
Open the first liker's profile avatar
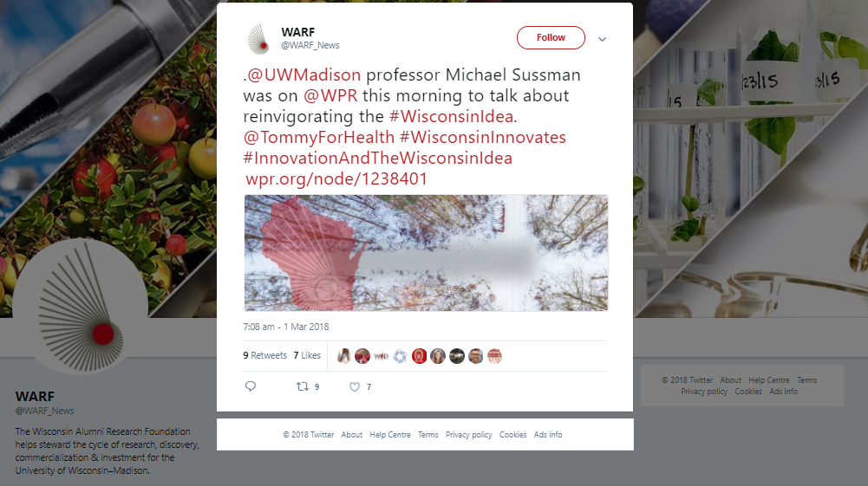click(x=343, y=356)
